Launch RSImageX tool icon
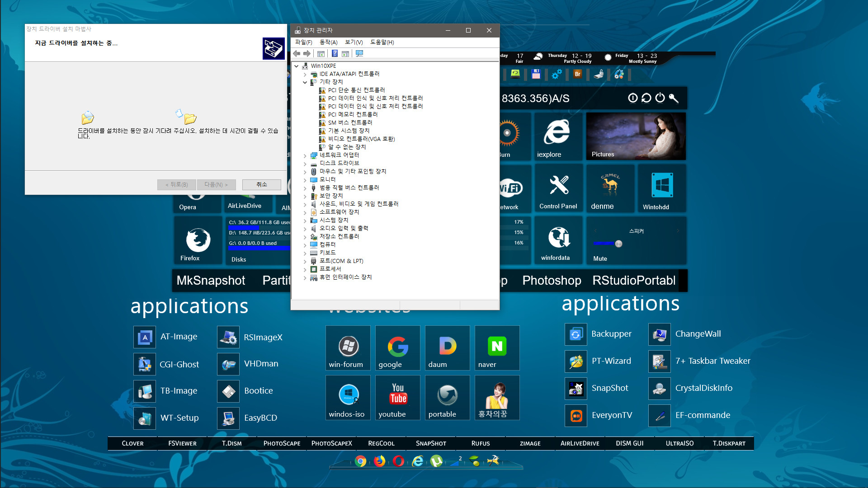 228,337
